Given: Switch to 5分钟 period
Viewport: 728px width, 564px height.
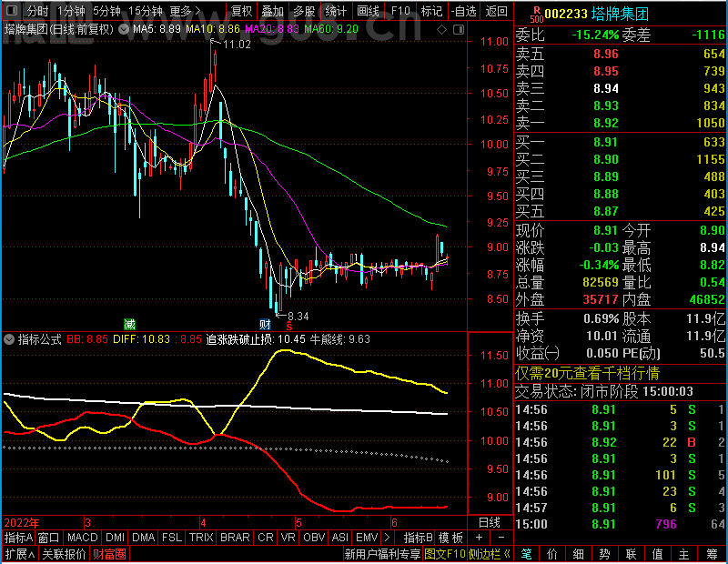Looking at the screenshot, I should [x=106, y=11].
